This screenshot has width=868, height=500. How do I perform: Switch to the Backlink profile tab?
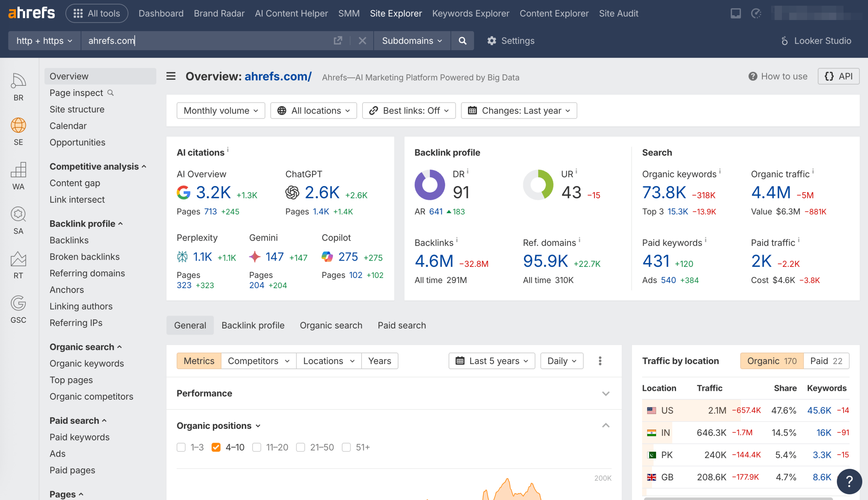pos(253,325)
